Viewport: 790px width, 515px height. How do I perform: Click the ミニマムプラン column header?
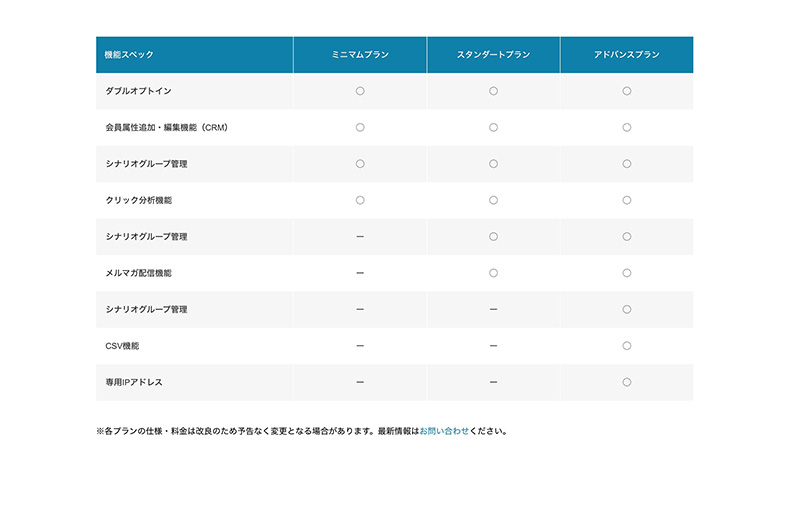point(360,55)
